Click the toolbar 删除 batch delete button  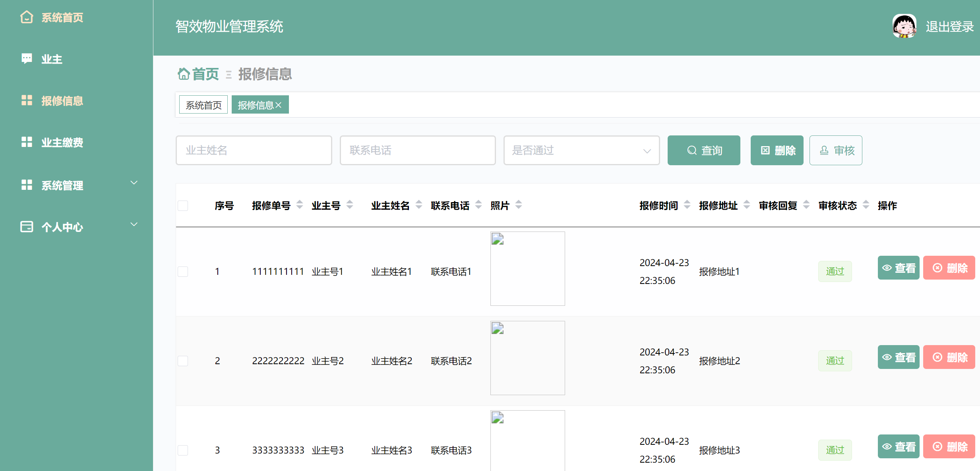coord(777,151)
